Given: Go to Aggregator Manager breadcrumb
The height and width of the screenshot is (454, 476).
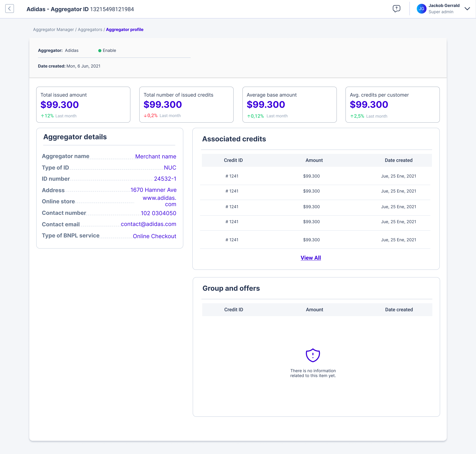Looking at the screenshot, I should pos(53,30).
